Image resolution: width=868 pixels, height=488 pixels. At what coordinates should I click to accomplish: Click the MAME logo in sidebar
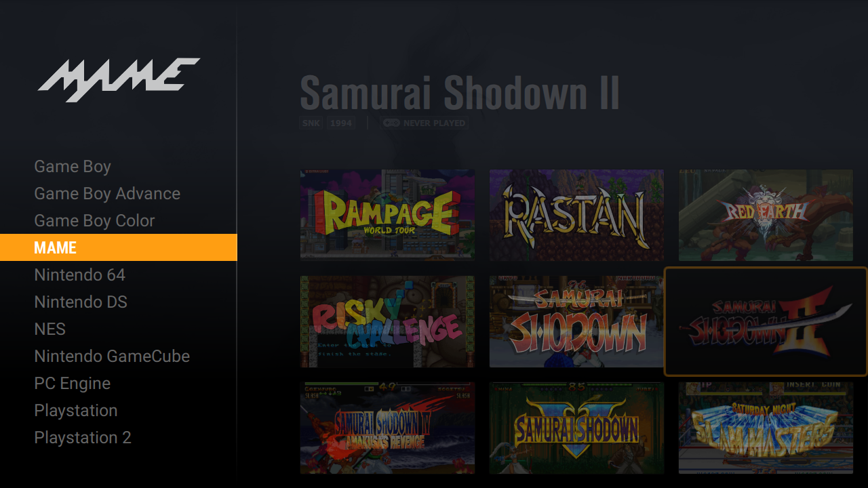tap(119, 79)
